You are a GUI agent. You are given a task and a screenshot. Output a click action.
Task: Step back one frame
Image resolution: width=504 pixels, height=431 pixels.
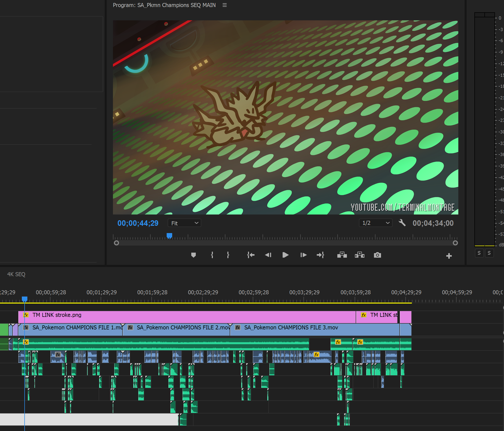pyautogui.click(x=268, y=255)
